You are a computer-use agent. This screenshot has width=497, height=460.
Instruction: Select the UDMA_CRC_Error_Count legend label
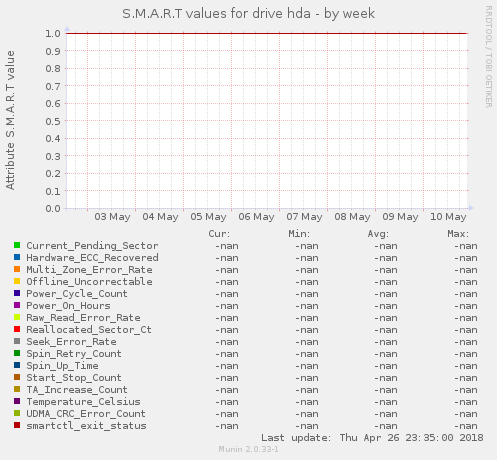click(x=86, y=414)
